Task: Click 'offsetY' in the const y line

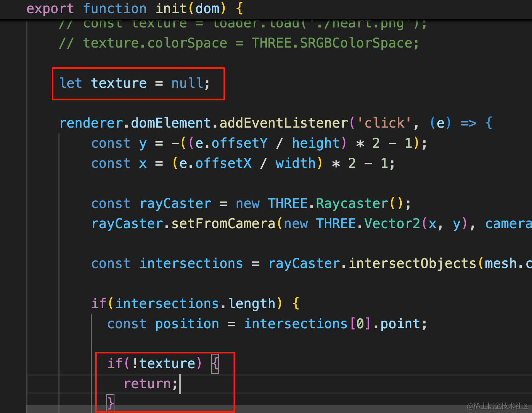Action: (239, 143)
